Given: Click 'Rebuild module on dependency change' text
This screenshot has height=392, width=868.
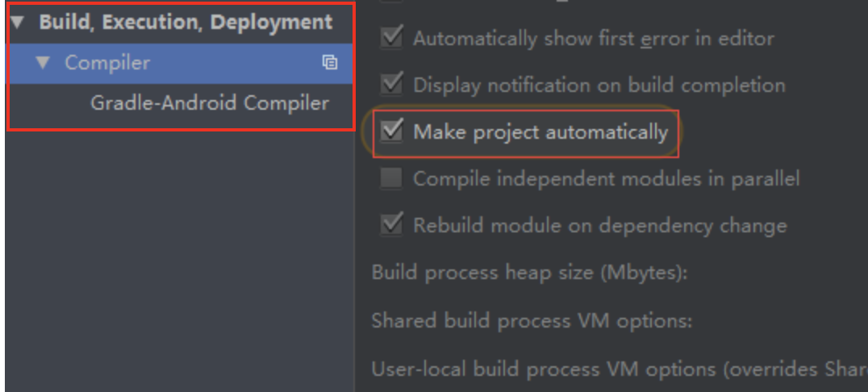Looking at the screenshot, I should [x=599, y=226].
